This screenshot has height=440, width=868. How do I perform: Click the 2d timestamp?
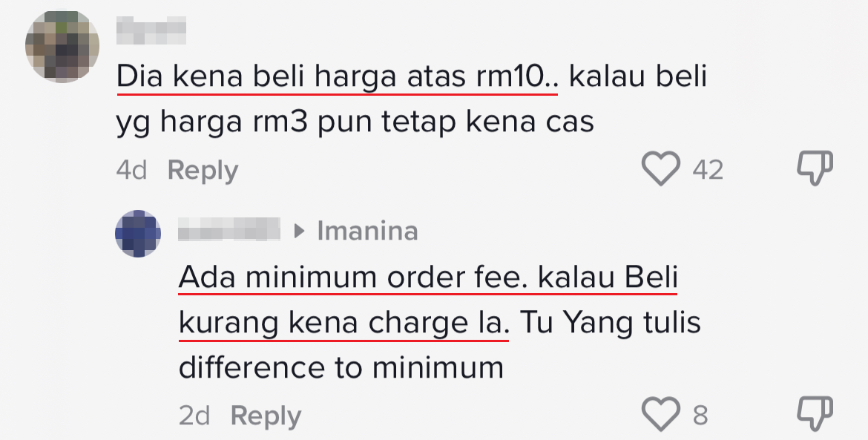point(194,416)
